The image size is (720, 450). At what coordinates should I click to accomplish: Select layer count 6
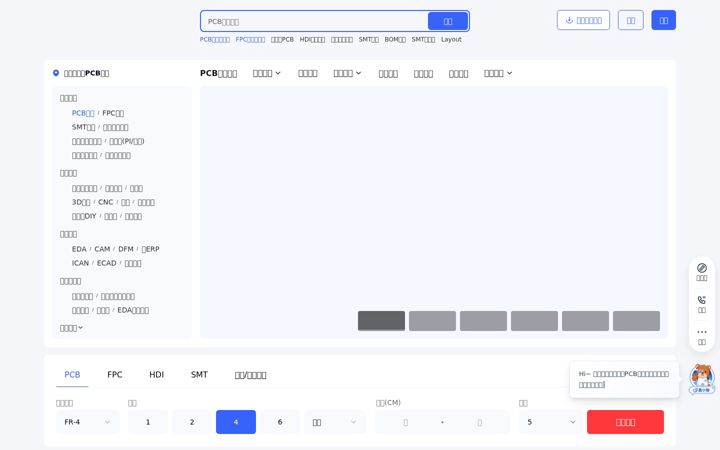point(280,422)
